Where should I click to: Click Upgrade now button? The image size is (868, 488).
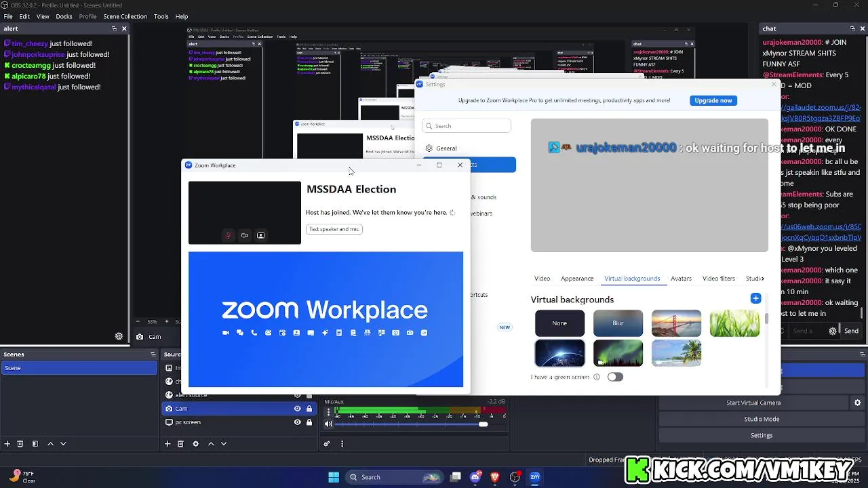click(713, 100)
